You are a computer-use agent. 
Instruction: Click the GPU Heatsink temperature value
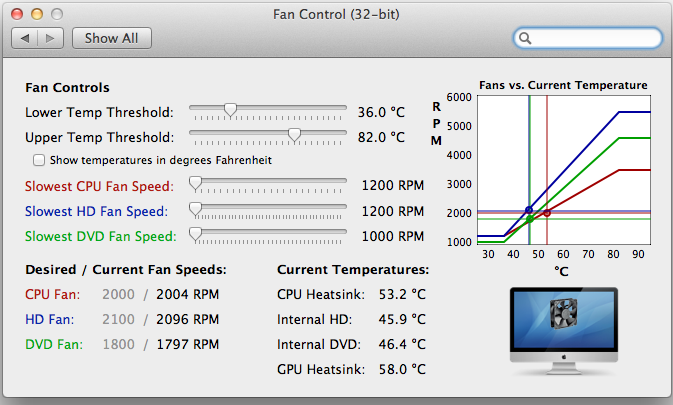(x=402, y=369)
